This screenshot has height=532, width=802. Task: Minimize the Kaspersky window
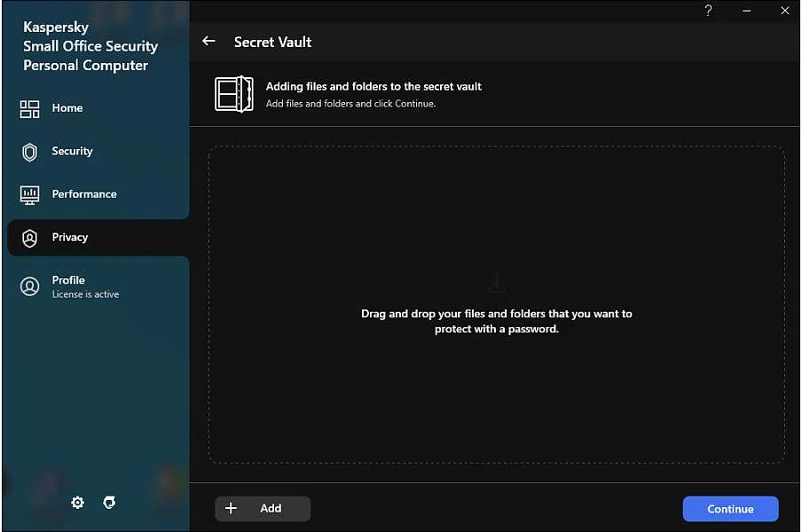747,11
